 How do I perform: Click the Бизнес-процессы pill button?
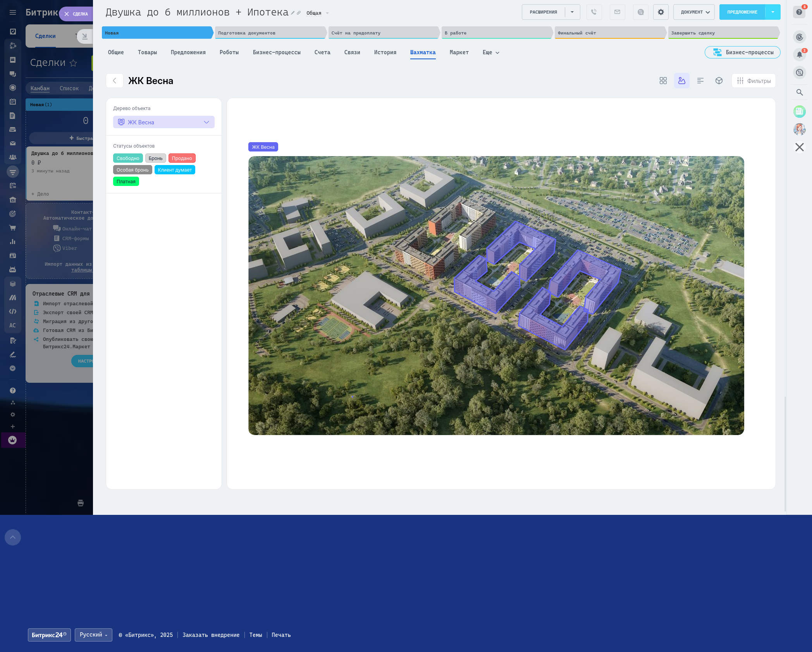pyautogui.click(x=742, y=52)
